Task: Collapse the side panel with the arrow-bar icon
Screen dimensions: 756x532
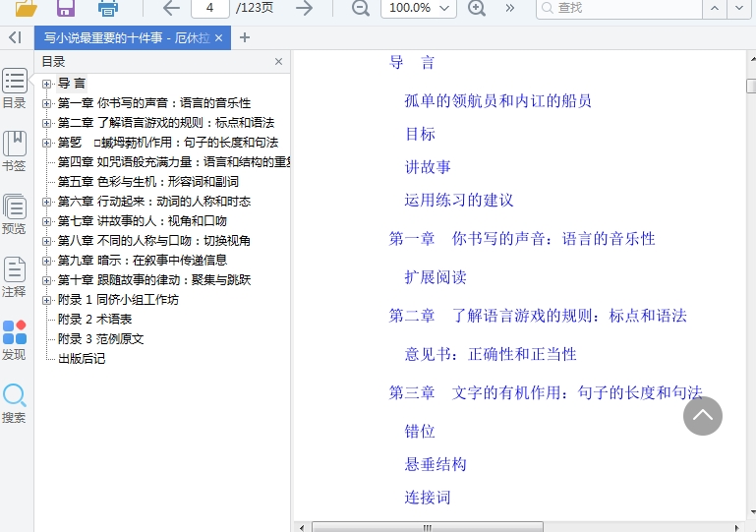Action: 15,37
